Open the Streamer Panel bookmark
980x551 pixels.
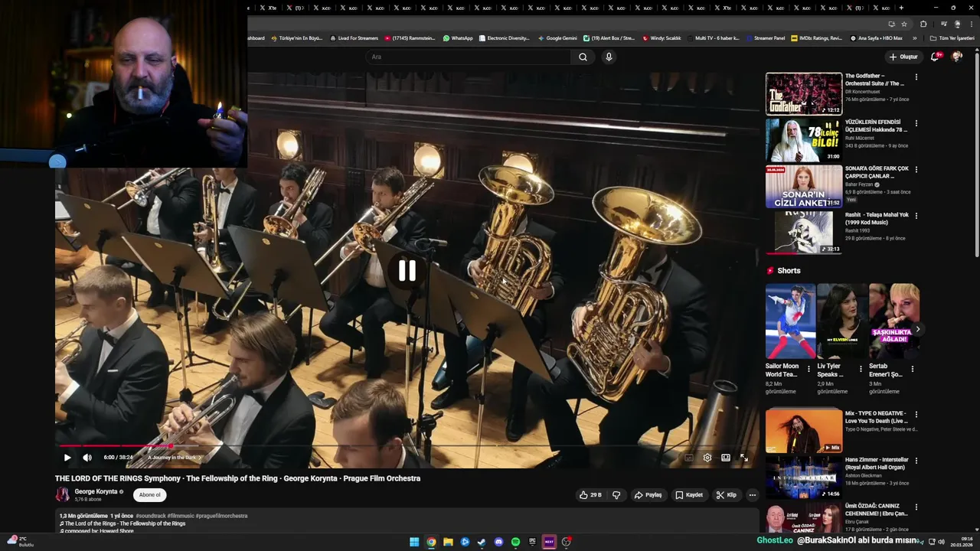click(765, 37)
